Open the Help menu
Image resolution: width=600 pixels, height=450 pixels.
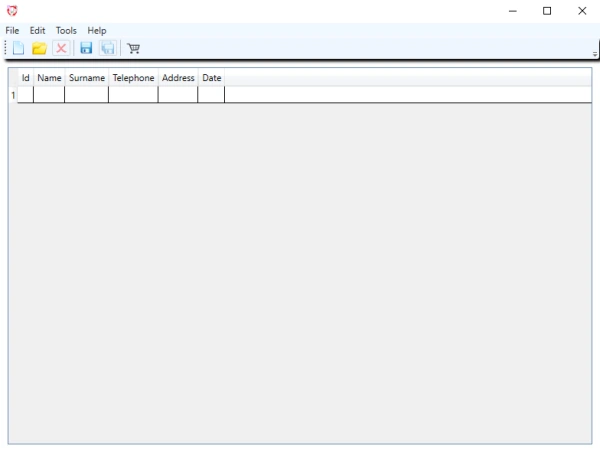click(x=97, y=31)
